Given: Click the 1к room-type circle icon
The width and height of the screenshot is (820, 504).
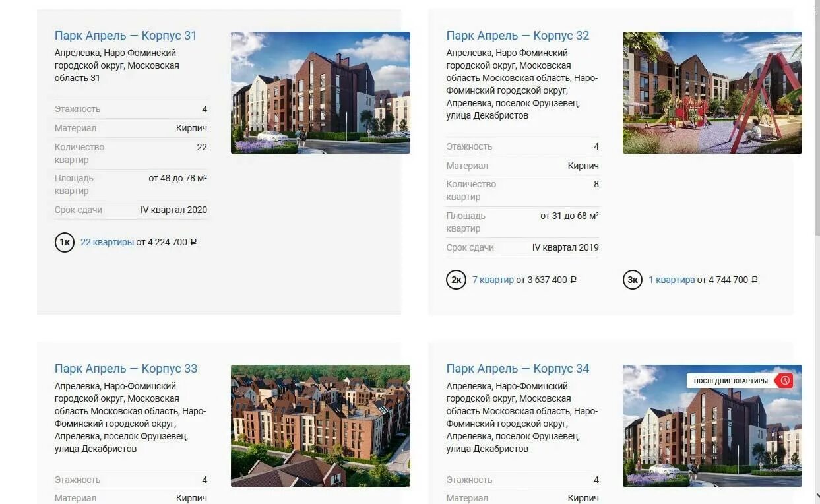Looking at the screenshot, I should click(x=65, y=243).
